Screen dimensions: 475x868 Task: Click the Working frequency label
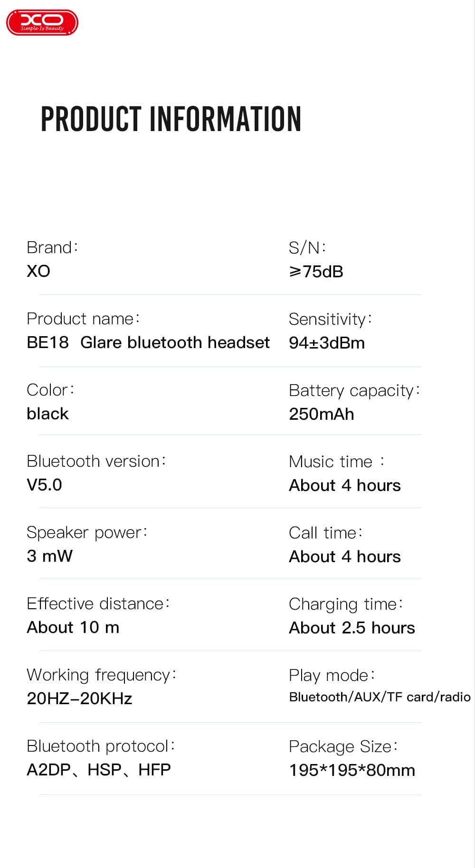point(101,675)
